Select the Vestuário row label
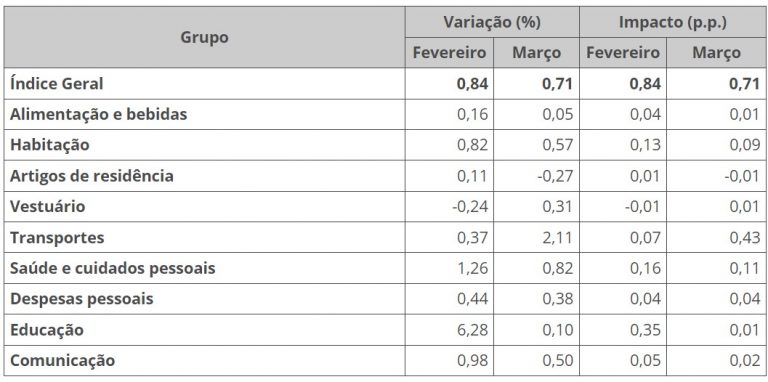Viewport: 768px width, 382px height. point(48,207)
